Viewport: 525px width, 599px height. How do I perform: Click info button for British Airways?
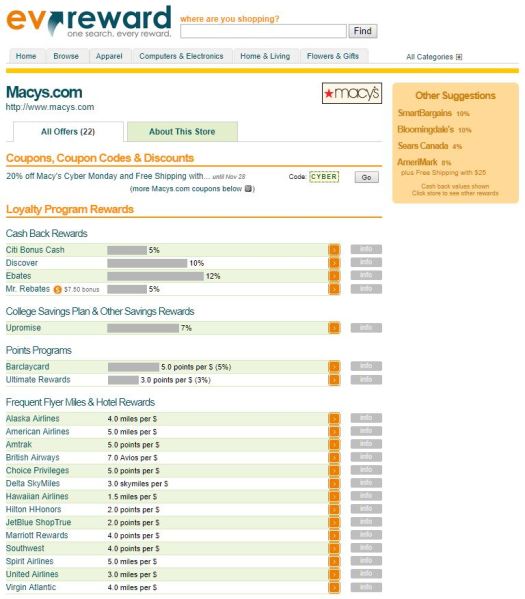point(366,457)
